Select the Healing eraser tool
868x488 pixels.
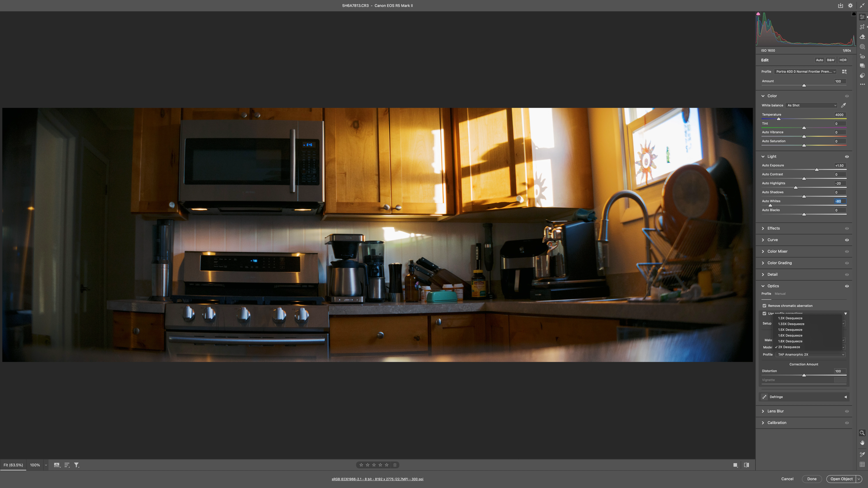[x=862, y=37]
